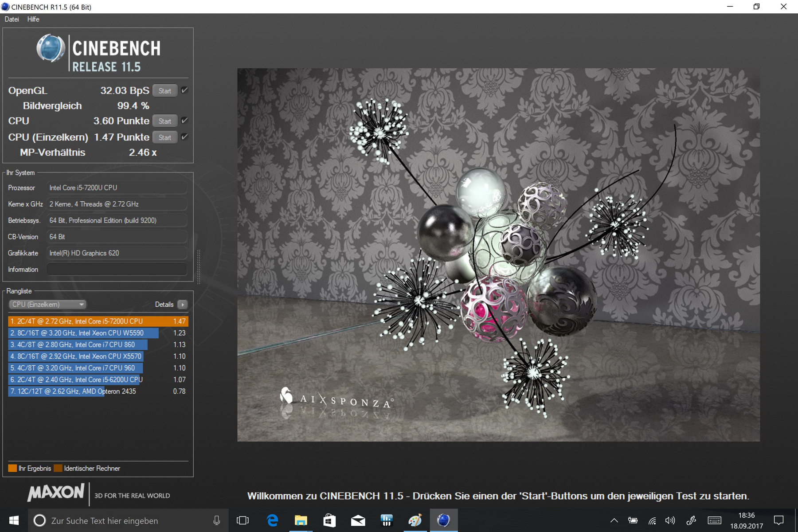Click the Cinebench taskbar icon

[x=444, y=520]
